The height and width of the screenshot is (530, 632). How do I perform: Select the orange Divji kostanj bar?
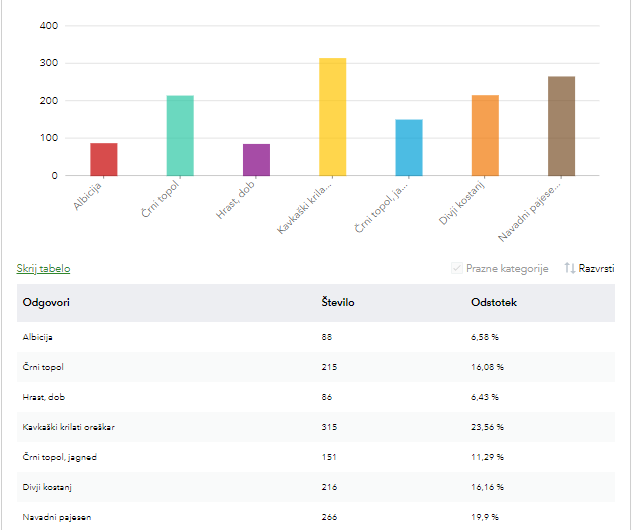pos(485,136)
